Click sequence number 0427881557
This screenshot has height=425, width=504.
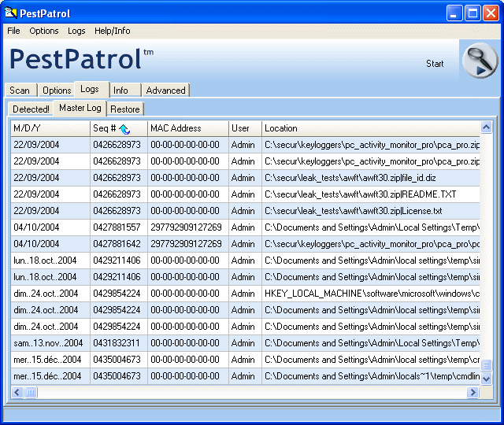pos(117,227)
